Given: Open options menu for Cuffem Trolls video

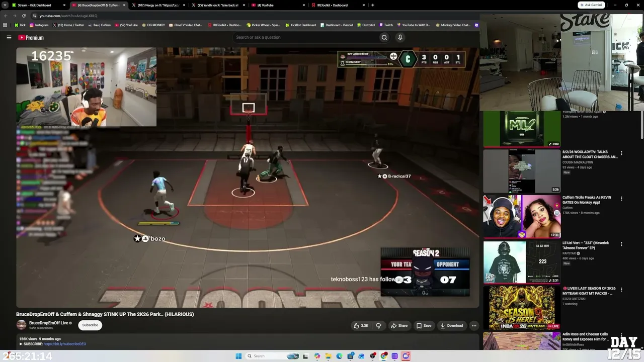Looking at the screenshot, I should tap(621, 199).
